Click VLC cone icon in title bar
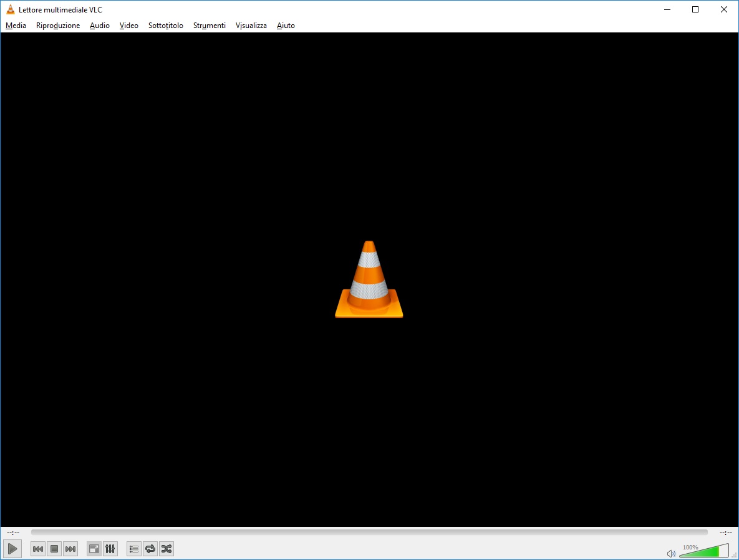739x560 pixels. tap(10, 9)
